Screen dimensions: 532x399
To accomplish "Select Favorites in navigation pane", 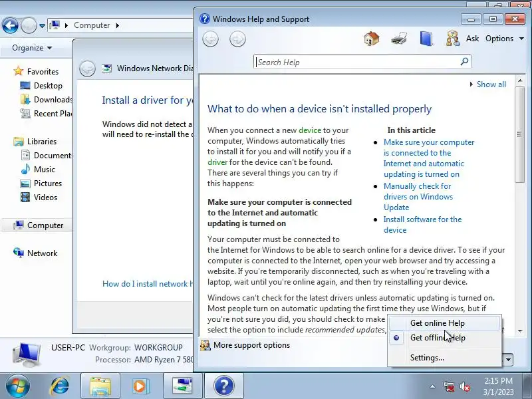I will (x=43, y=72).
